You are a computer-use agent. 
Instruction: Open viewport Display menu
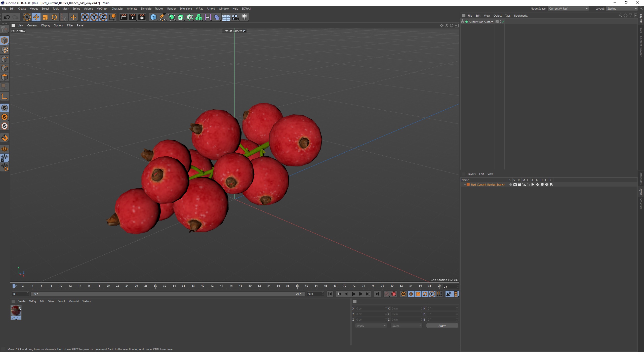point(46,25)
